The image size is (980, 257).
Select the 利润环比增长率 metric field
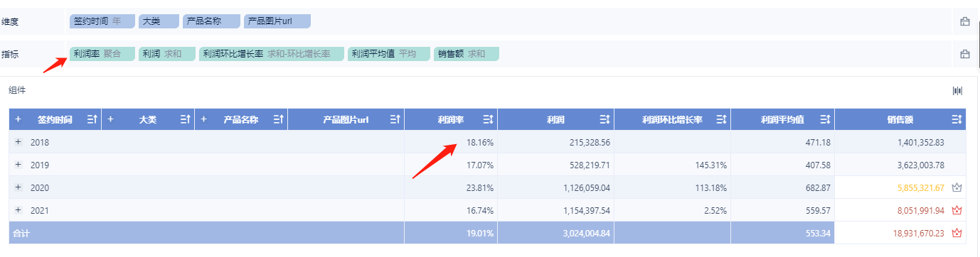272,54
